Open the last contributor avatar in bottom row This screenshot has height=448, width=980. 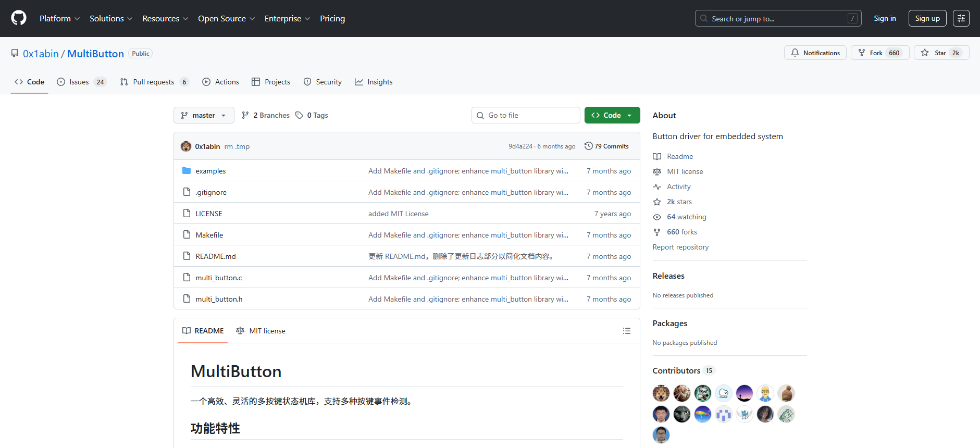661,435
